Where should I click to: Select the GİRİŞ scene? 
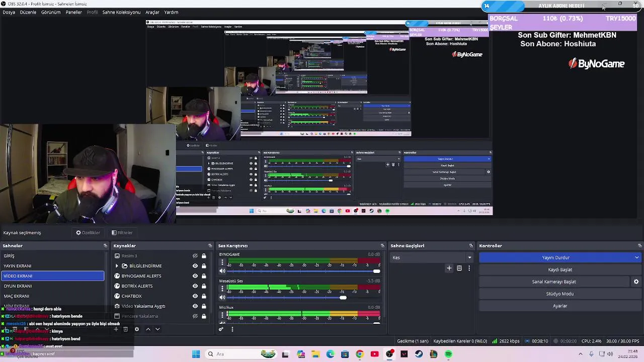52,256
